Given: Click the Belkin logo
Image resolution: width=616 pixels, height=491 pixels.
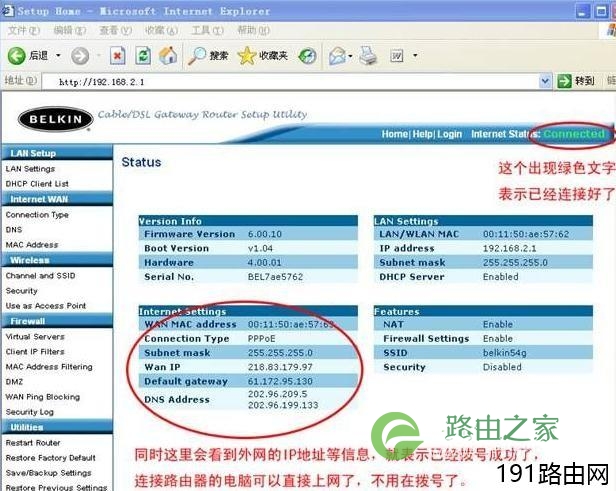Looking at the screenshot, I should pos(55,119).
